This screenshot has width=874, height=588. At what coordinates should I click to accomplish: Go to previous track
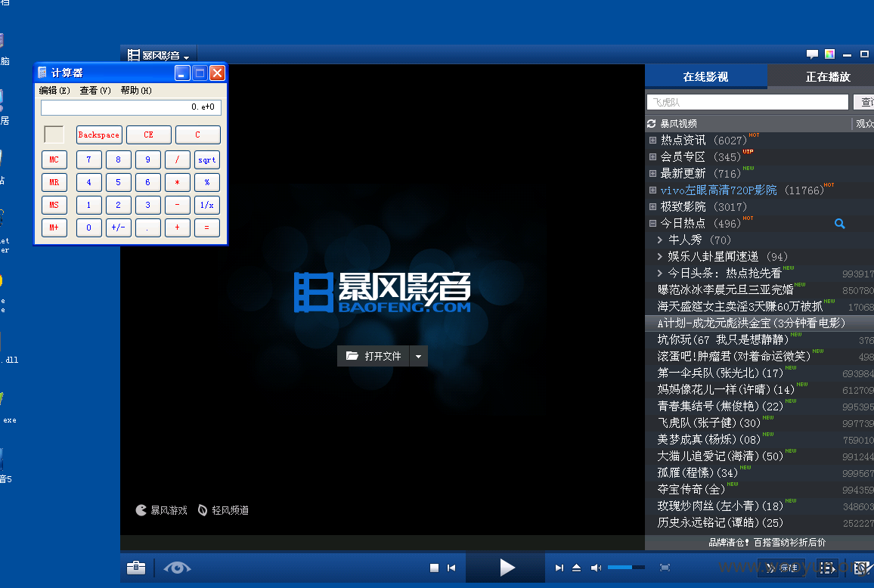click(451, 568)
